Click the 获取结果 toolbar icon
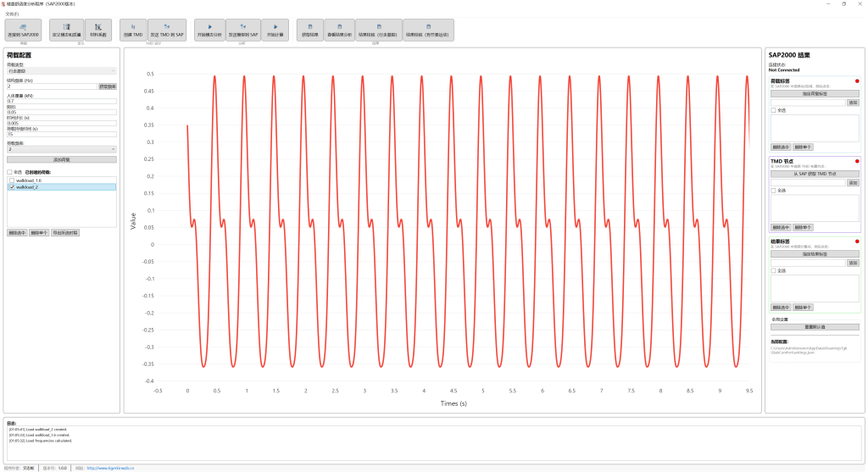Viewport: 868px width, 472px height. tap(309, 31)
